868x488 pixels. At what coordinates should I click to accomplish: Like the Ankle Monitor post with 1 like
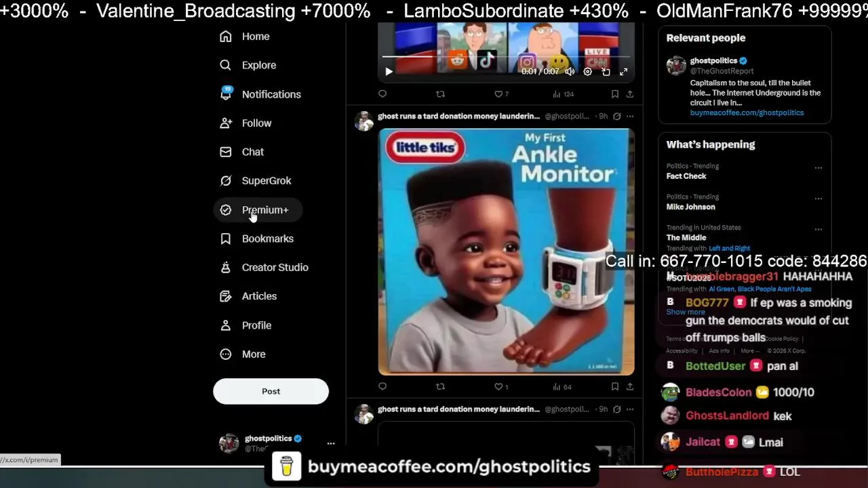click(x=501, y=386)
